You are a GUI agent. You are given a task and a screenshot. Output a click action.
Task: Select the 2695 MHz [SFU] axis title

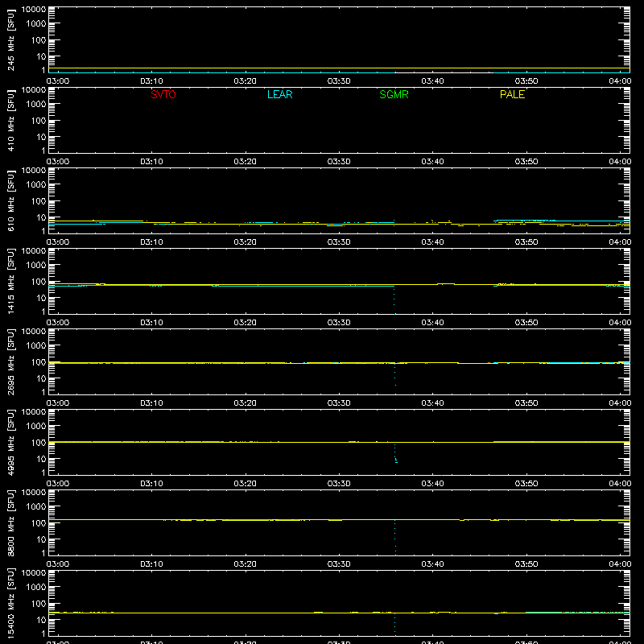coord(10,361)
